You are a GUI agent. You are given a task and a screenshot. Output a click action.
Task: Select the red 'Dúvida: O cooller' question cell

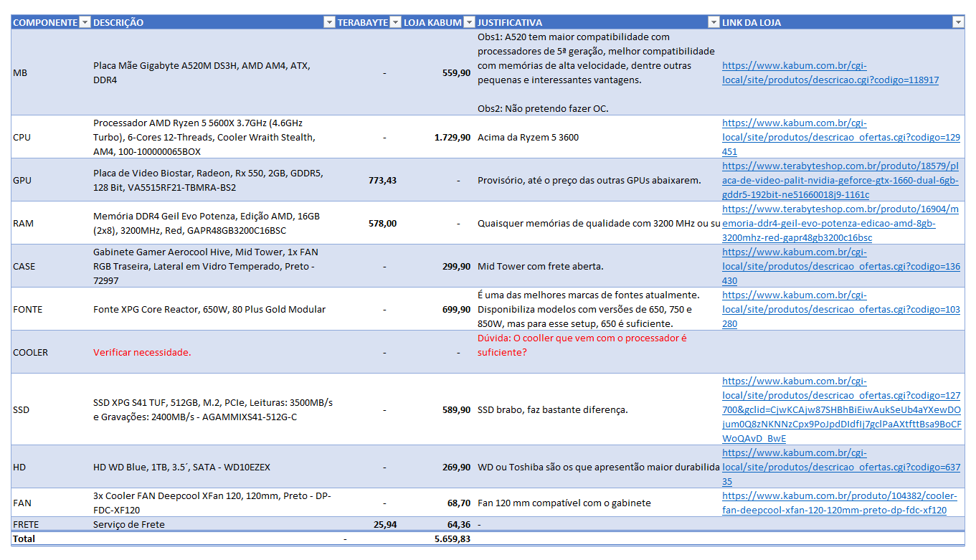(598, 352)
